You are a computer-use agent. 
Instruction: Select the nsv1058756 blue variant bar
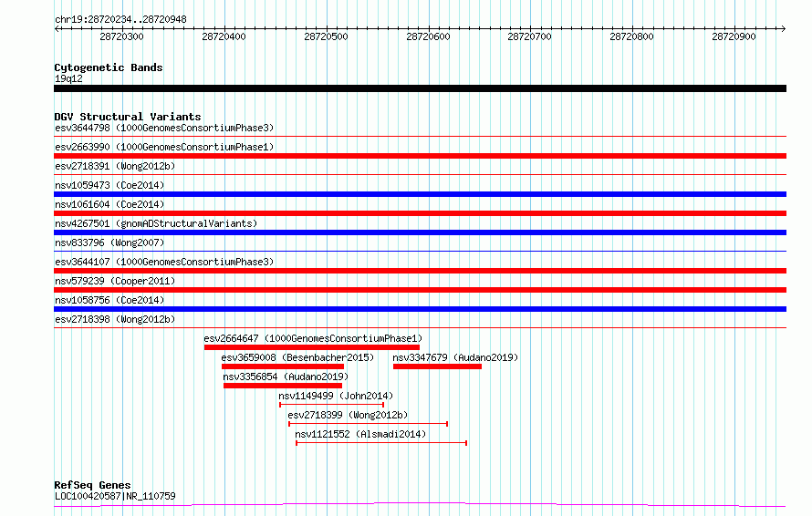pyautogui.click(x=420, y=309)
